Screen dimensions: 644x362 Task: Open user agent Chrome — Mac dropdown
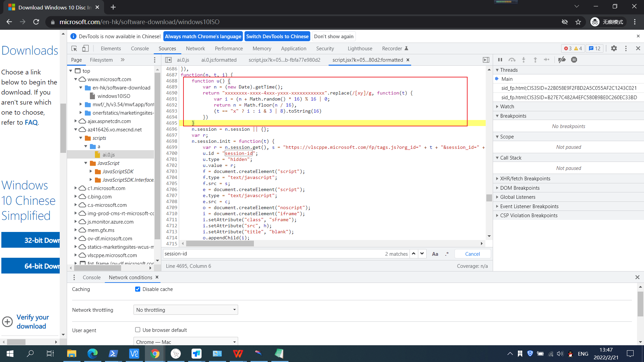click(x=186, y=342)
